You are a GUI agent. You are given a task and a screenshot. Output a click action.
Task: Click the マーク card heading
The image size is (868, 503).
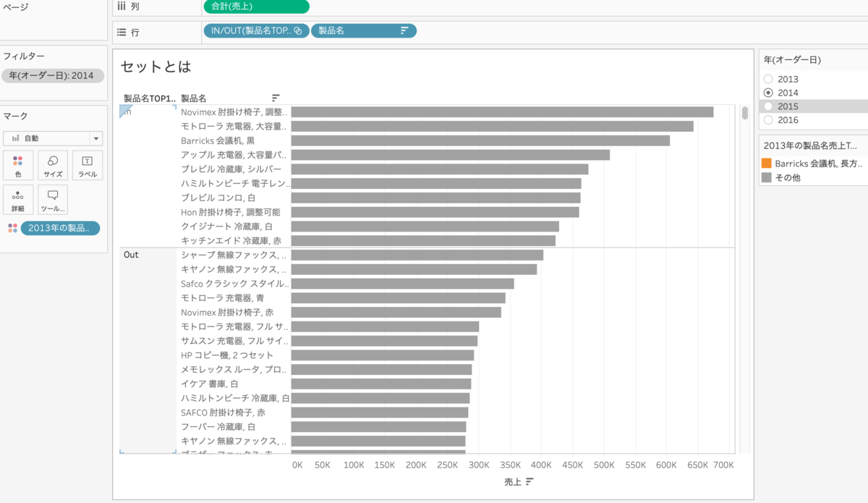16,116
